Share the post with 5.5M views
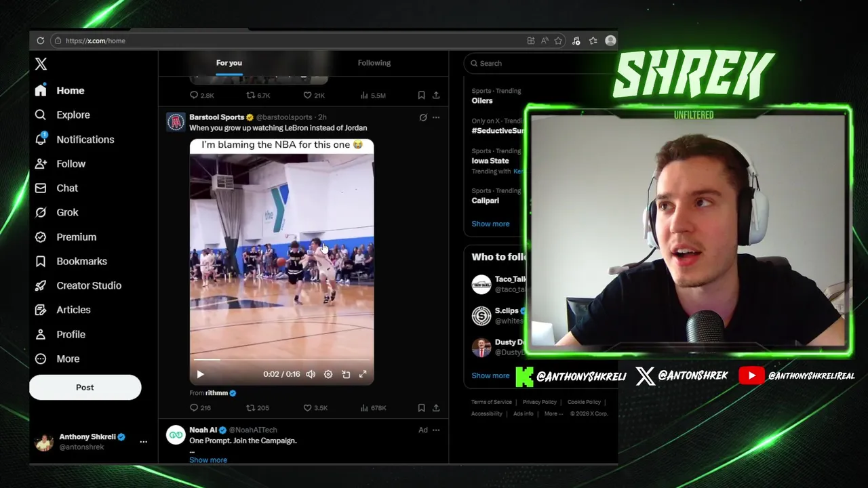868x488 pixels. pos(436,96)
